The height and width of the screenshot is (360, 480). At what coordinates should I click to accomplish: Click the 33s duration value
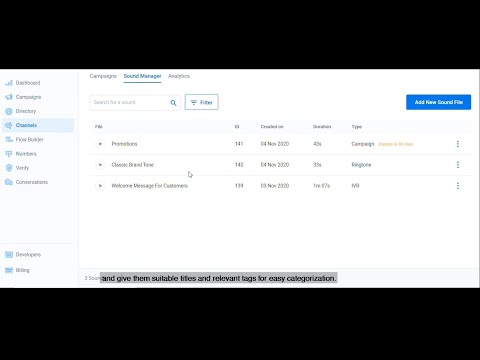coord(317,165)
